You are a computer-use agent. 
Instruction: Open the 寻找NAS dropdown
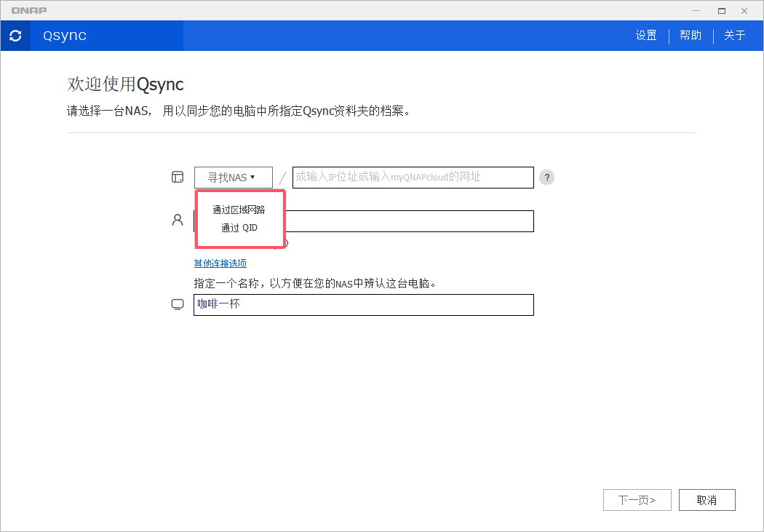[234, 178]
